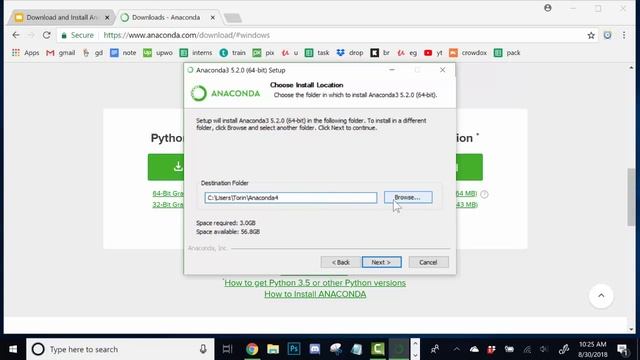Click the extension icon beside the star
Image resolution: width=640 pixels, height=360 pixels.
point(607,36)
